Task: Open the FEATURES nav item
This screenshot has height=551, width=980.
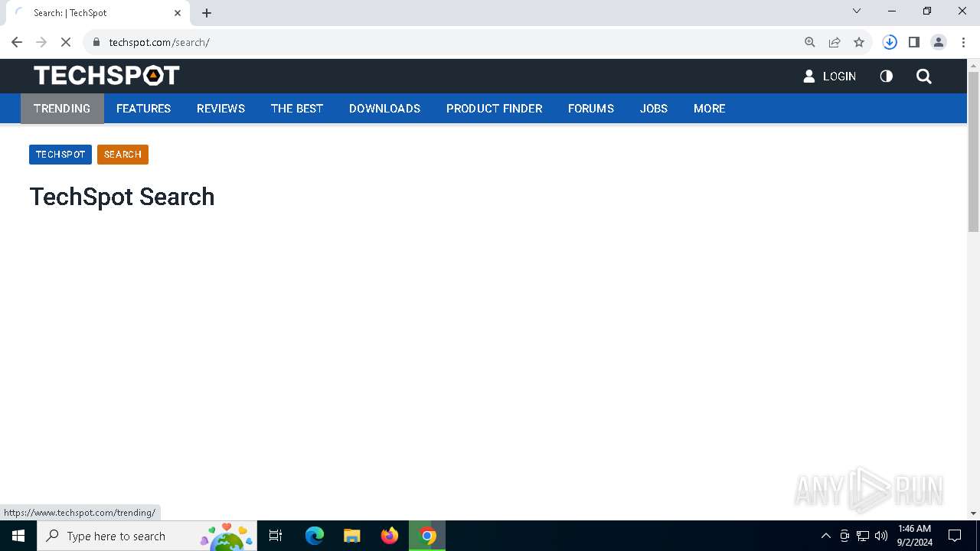Action: tap(143, 109)
